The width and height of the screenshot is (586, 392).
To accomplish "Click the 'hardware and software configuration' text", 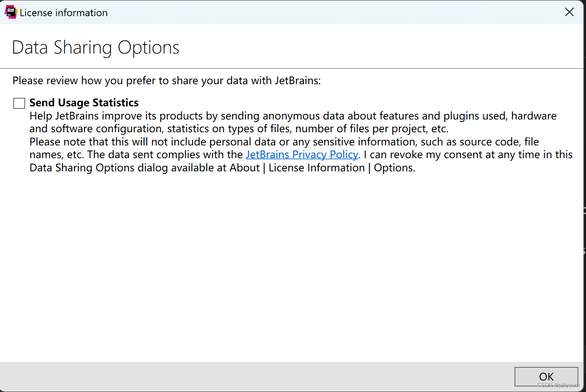I will point(293,122).
